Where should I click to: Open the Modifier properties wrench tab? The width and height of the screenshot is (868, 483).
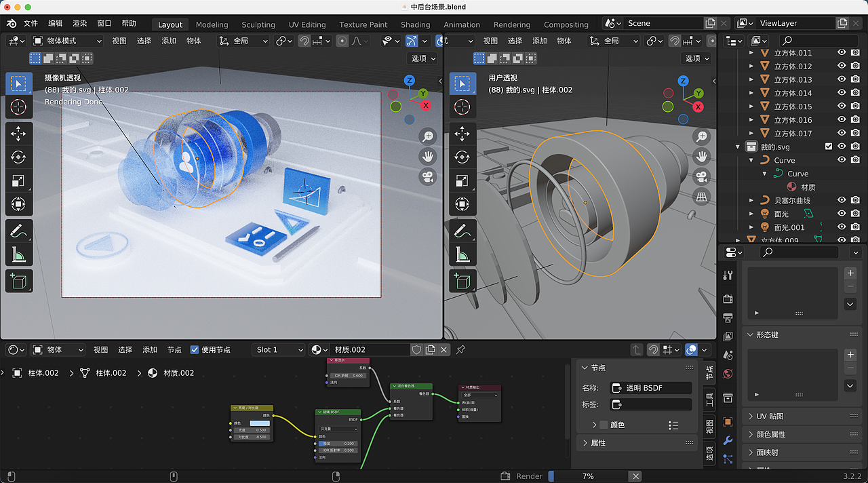point(728,440)
